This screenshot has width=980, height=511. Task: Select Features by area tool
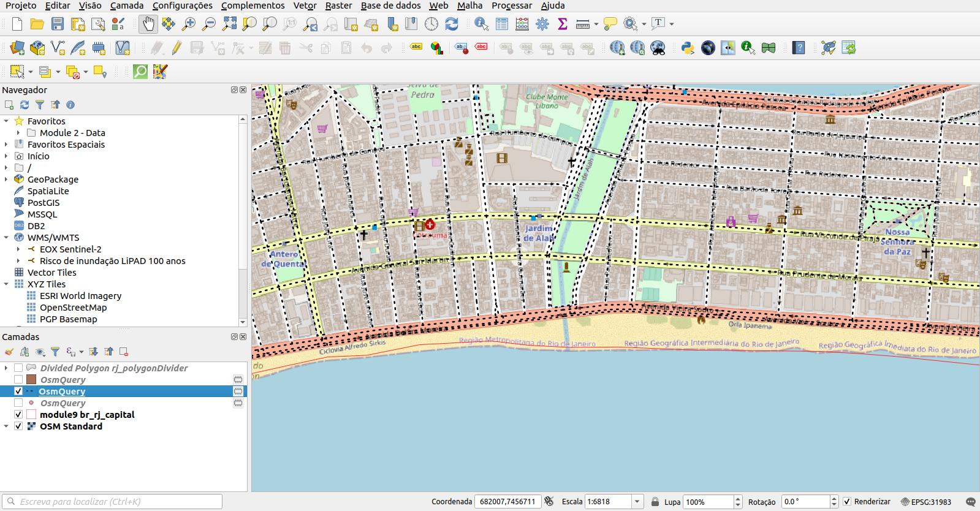17,72
